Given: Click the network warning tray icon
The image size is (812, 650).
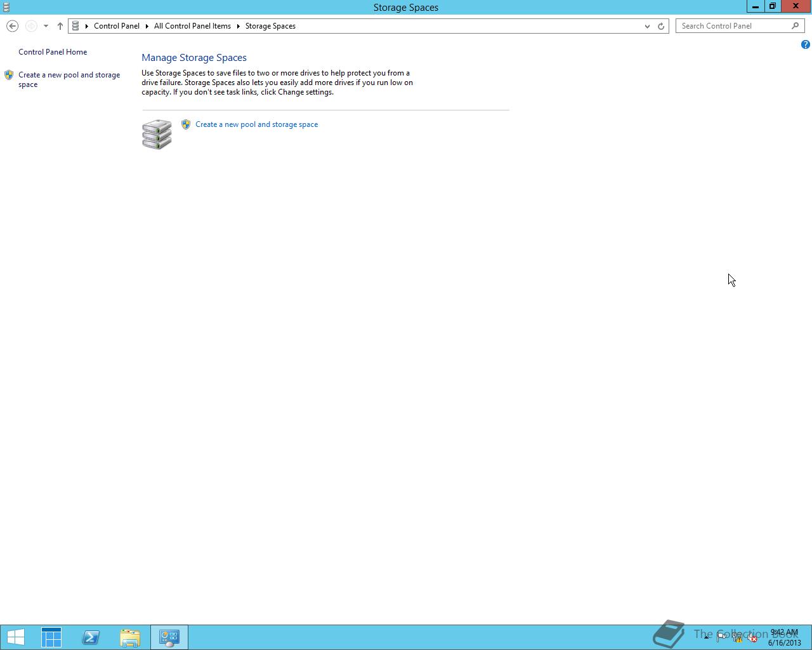Looking at the screenshot, I should coord(737,637).
